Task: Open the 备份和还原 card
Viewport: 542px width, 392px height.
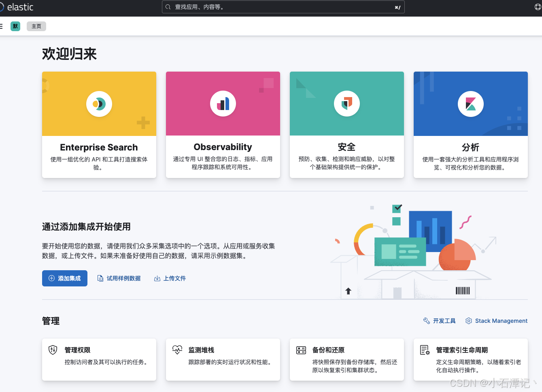Action: [347, 360]
